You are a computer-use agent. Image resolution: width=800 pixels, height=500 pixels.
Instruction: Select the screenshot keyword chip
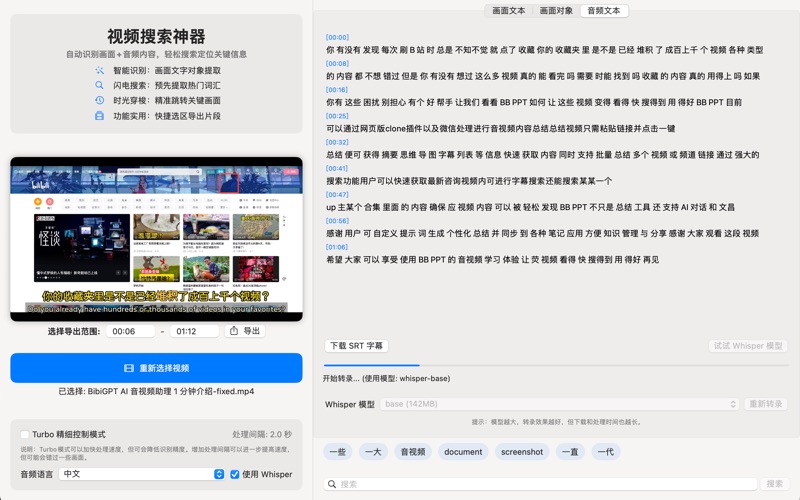click(522, 452)
